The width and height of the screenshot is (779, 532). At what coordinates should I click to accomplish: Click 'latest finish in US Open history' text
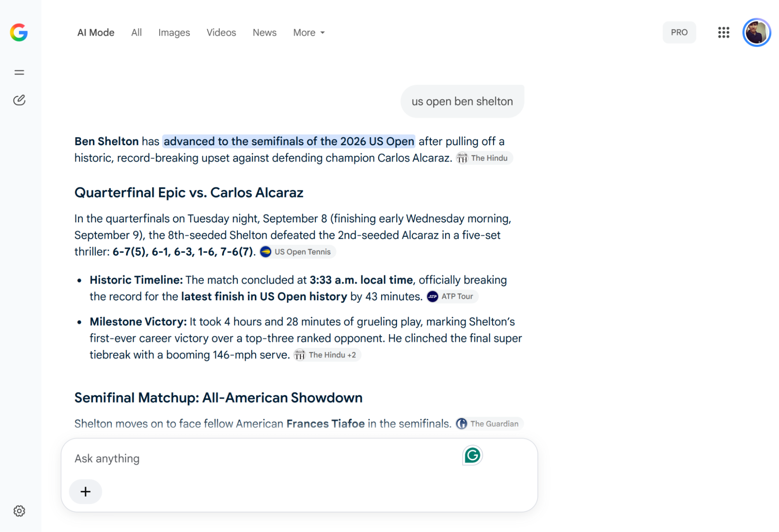coord(264,296)
